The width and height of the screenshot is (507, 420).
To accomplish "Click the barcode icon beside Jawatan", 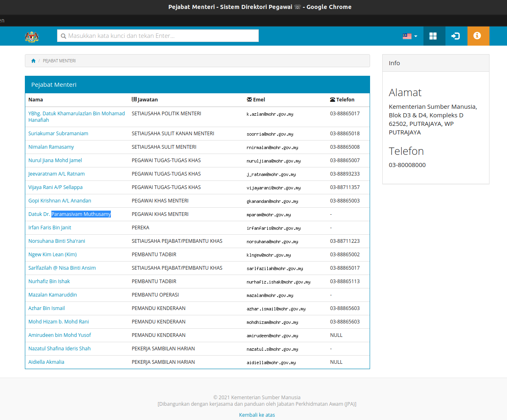I will point(134,99).
